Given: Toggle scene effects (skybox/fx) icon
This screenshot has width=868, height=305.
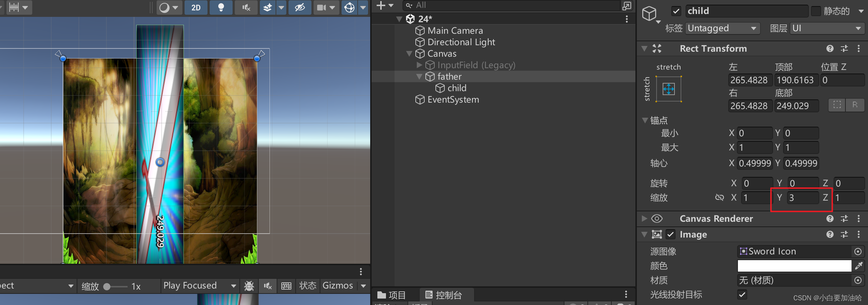Looking at the screenshot, I should pos(268,8).
